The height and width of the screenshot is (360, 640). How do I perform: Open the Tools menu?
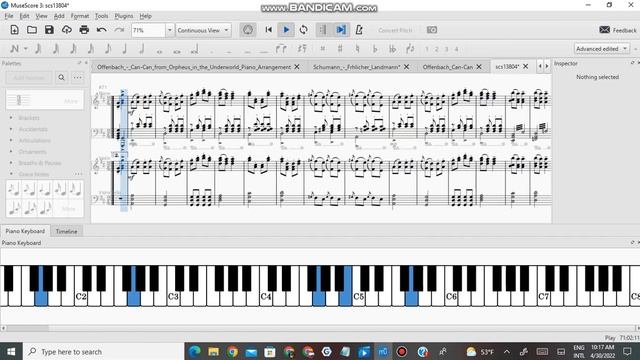[x=101, y=16]
